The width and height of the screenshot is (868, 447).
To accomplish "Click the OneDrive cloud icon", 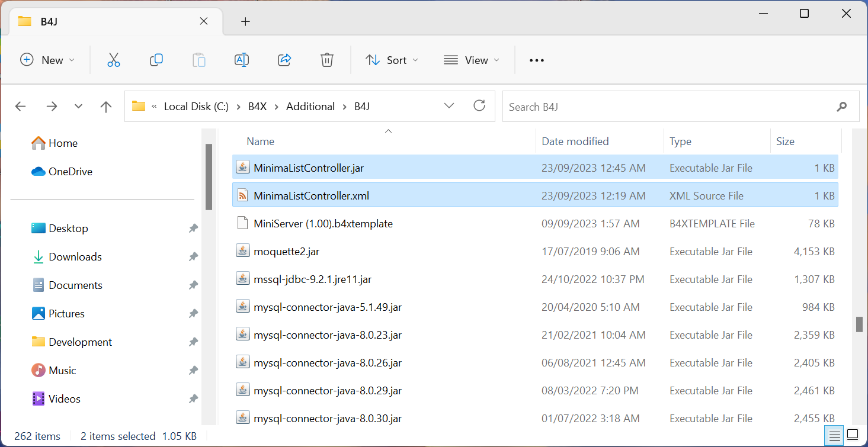I will tap(39, 172).
